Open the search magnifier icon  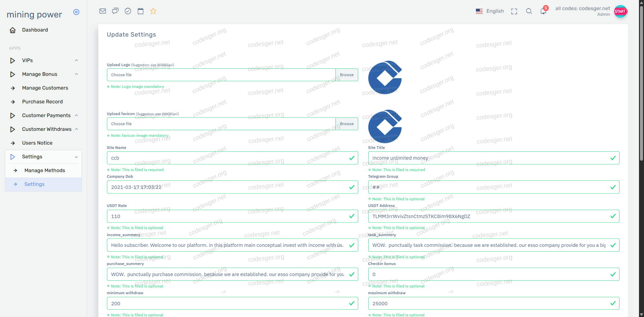pos(529,11)
